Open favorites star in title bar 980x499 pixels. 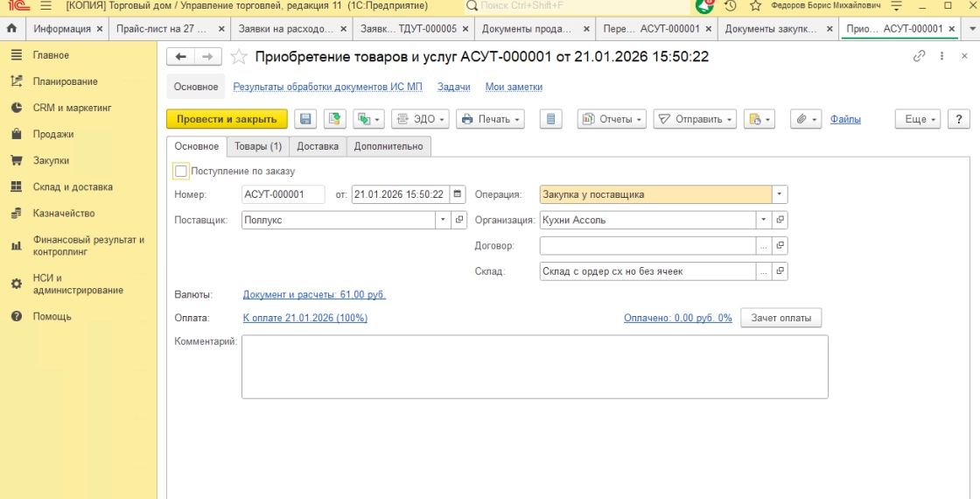pyautogui.click(x=756, y=6)
